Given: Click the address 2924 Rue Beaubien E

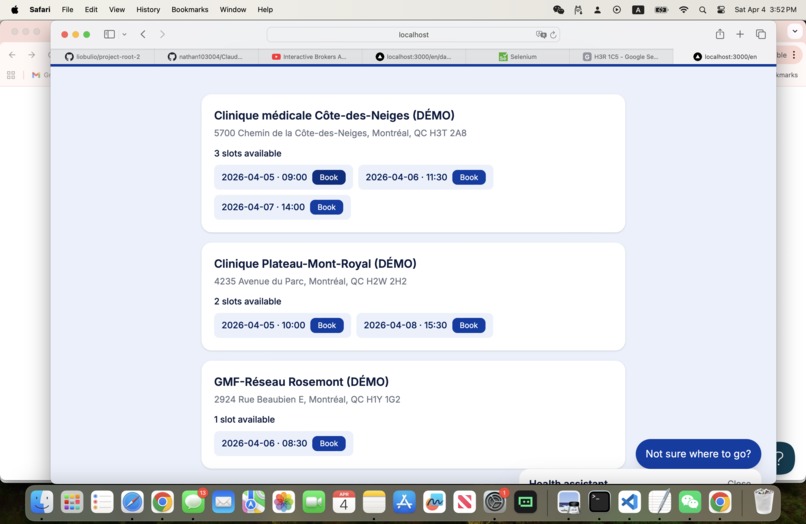Looking at the screenshot, I should [x=307, y=400].
